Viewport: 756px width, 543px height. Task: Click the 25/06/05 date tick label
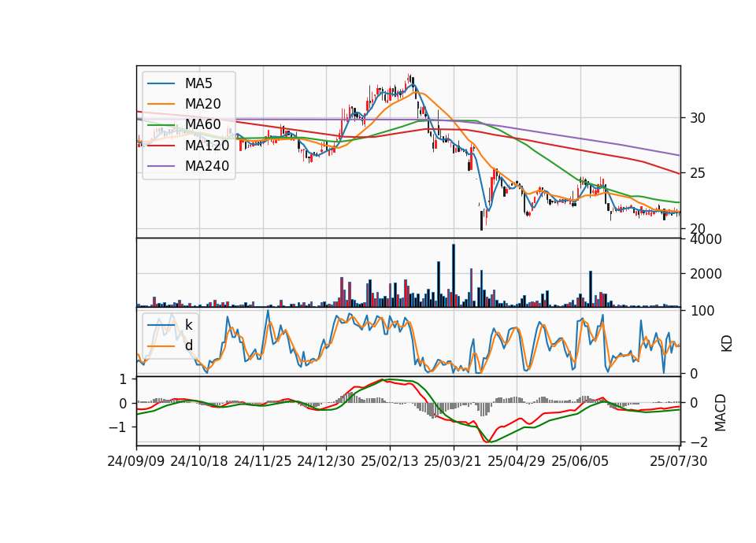point(580,461)
